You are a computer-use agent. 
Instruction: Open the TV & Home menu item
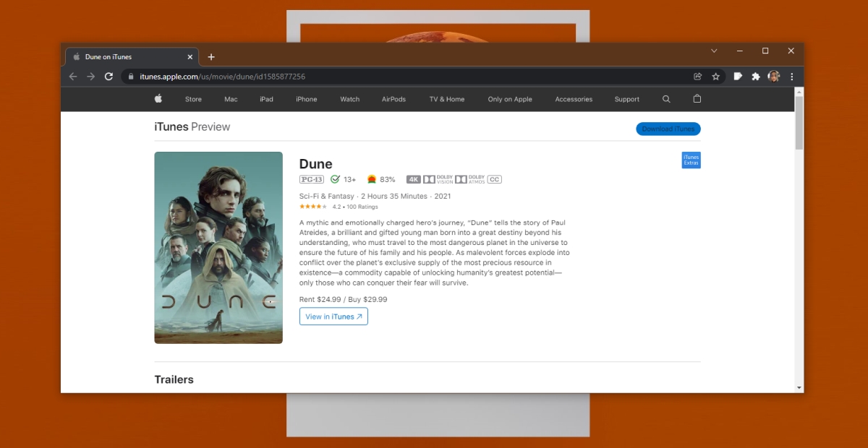pos(447,99)
